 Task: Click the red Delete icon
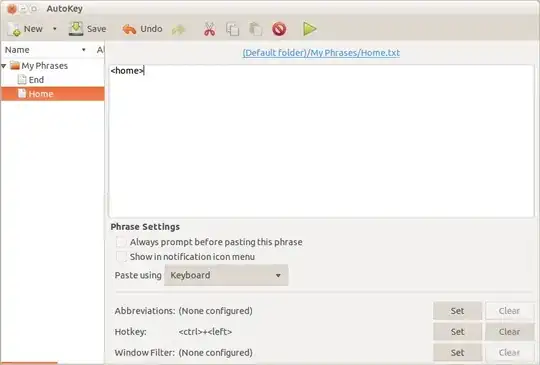coord(279,29)
